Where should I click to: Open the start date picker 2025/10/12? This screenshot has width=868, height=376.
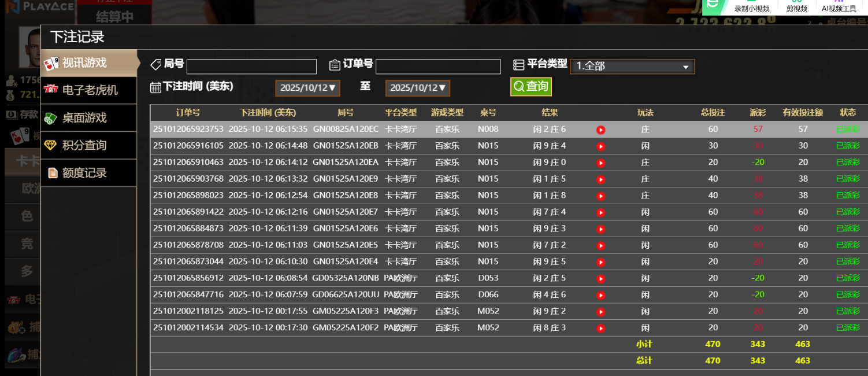(x=307, y=88)
